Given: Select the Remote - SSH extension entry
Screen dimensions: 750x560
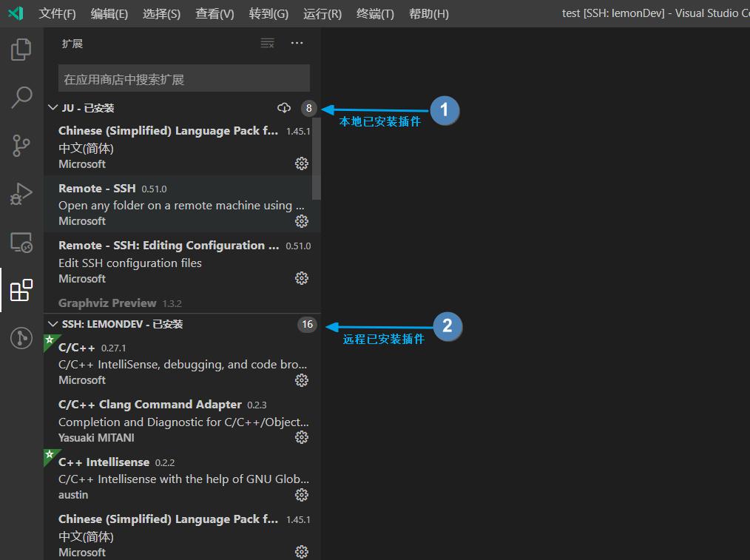Looking at the screenshot, I should [x=178, y=203].
